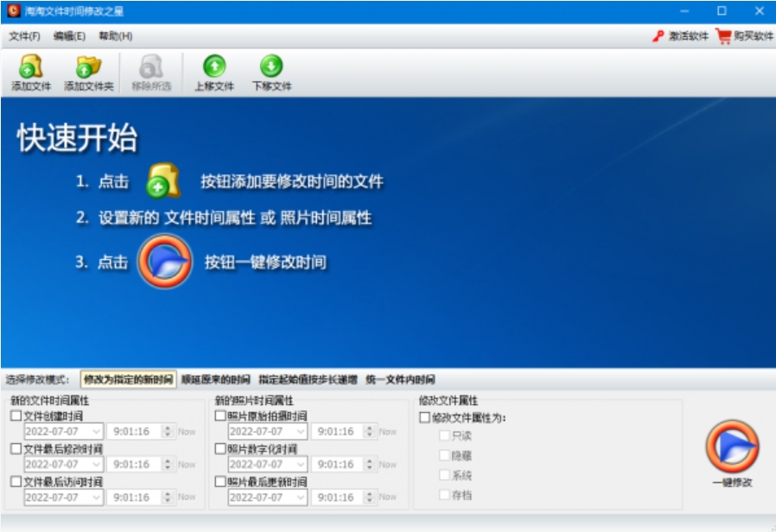Screen dimensions: 776x532
Task: Toggle the 系统 attribute checkbox
Action: click(x=444, y=475)
